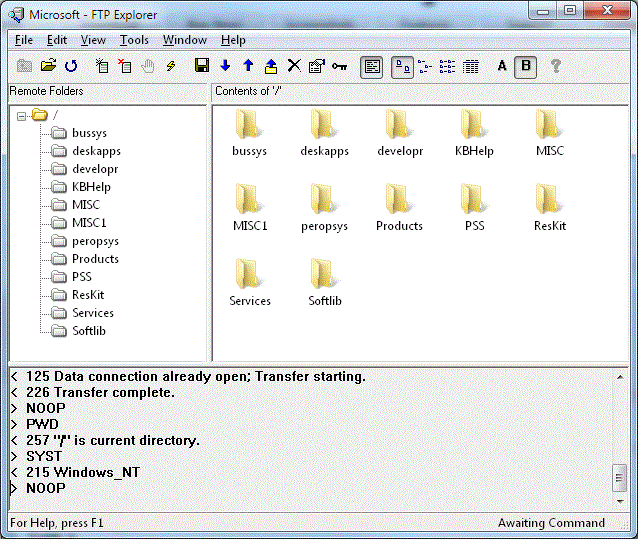The height and width of the screenshot is (539, 638).
Task: Open the View menu
Action: pos(93,40)
